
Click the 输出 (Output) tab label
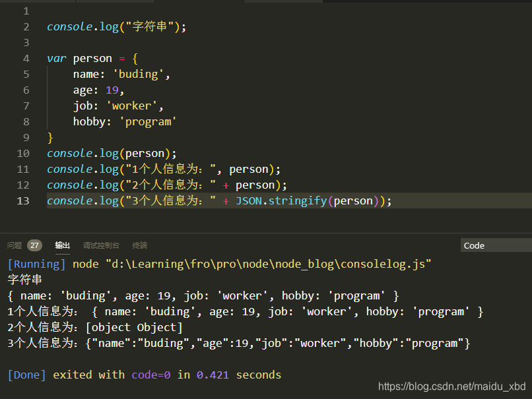click(62, 245)
